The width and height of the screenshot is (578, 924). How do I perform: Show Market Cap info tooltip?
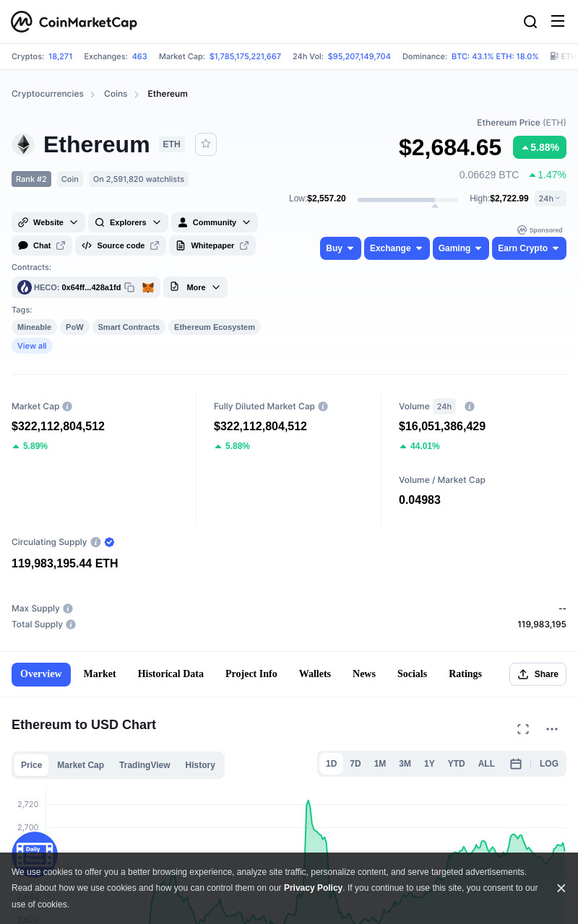pyautogui.click(x=67, y=406)
